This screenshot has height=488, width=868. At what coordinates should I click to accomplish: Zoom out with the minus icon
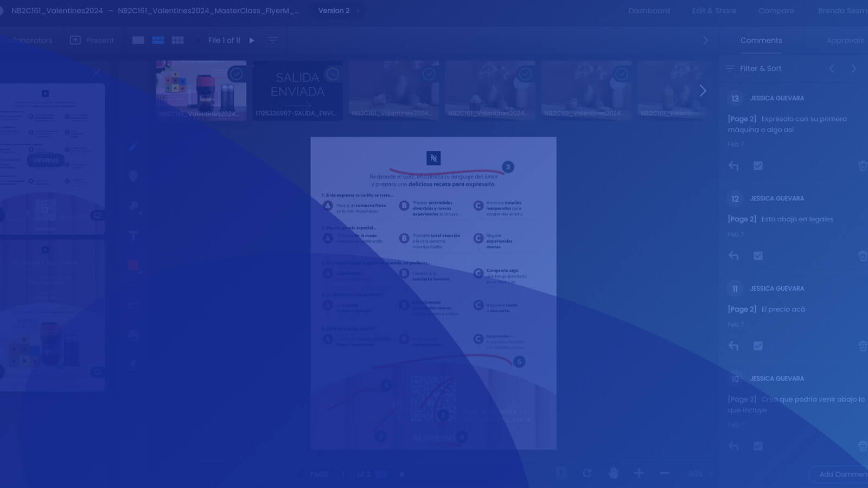(x=665, y=473)
